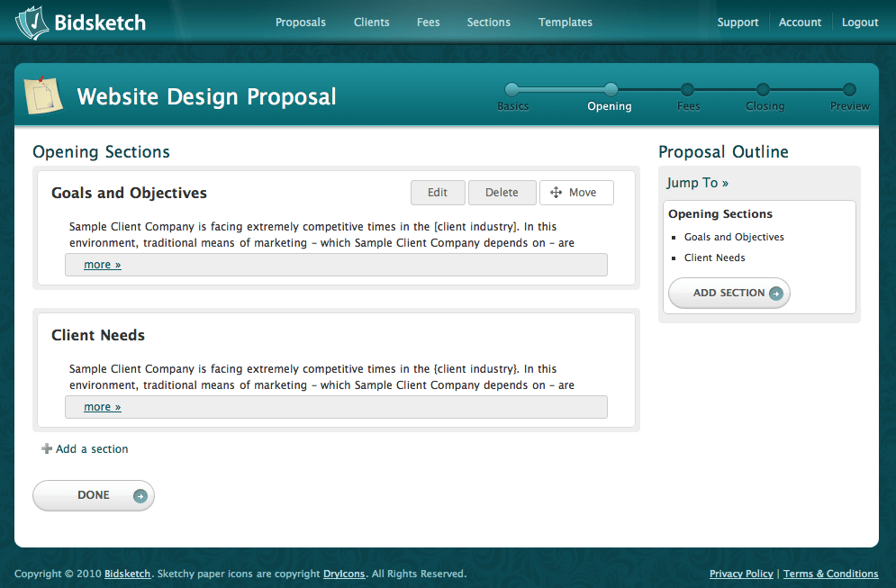Click the arrow icon on ADD SECTION button
Screen dimensions: 896x588
click(x=775, y=294)
